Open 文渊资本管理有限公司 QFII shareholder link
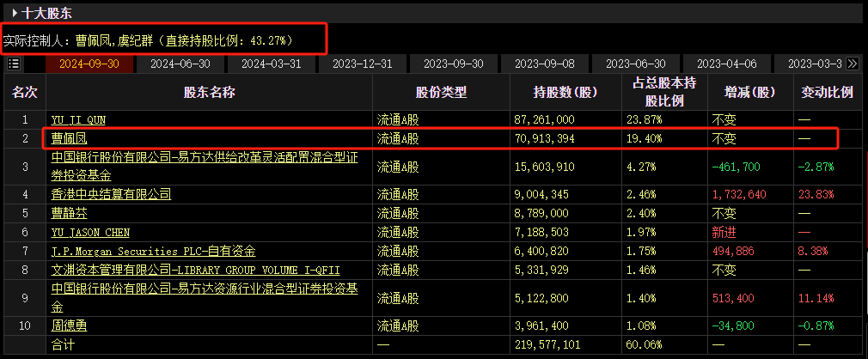Viewport: 868px width, 359px height. click(195, 270)
